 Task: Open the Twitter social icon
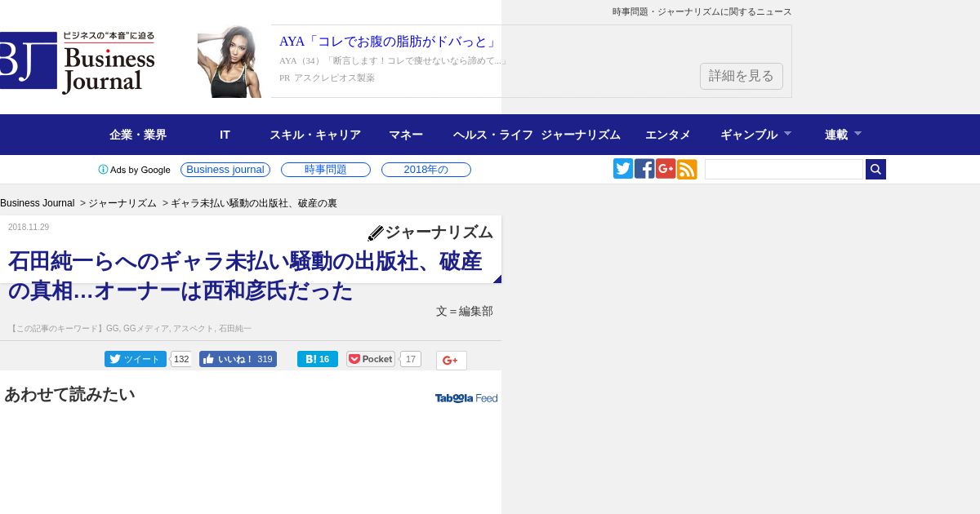pos(623,169)
